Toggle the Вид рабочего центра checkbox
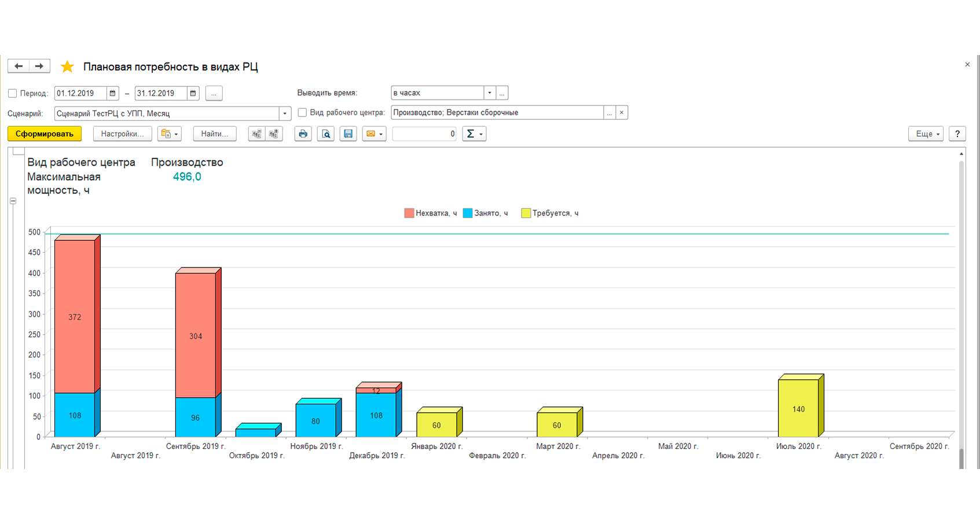Screen dimensions: 980x524 (302, 112)
